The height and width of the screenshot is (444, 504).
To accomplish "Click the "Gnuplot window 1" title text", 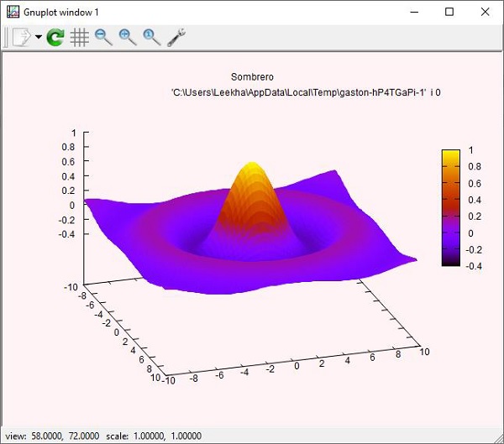I will coord(63,12).
